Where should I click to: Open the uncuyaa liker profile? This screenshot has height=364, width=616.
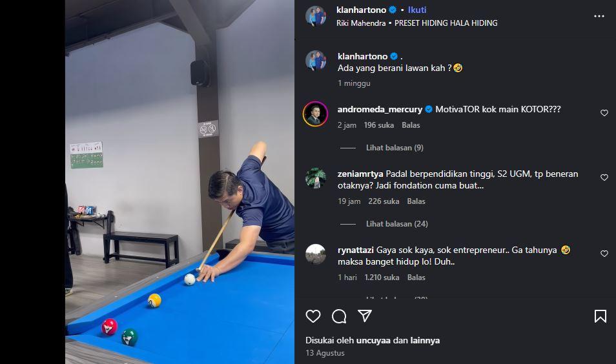(x=375, y=341)
